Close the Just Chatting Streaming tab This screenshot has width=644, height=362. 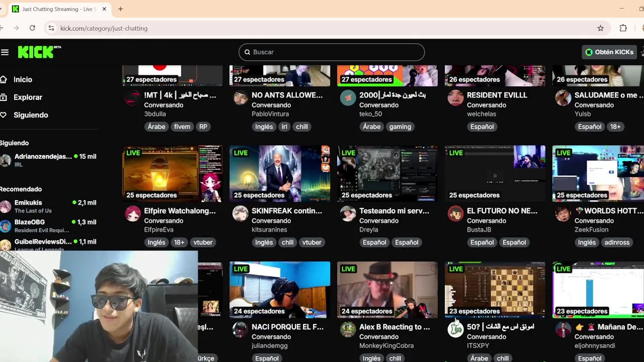coord(104,9)
